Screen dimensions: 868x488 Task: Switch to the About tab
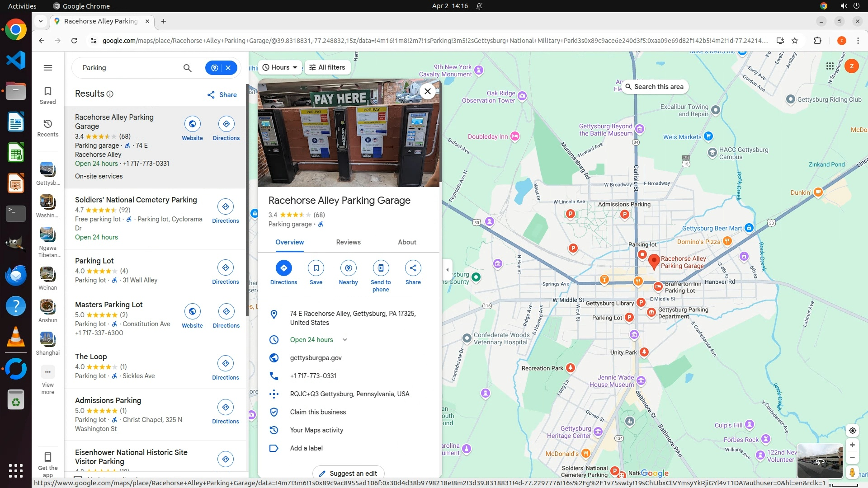coord(407,242)
